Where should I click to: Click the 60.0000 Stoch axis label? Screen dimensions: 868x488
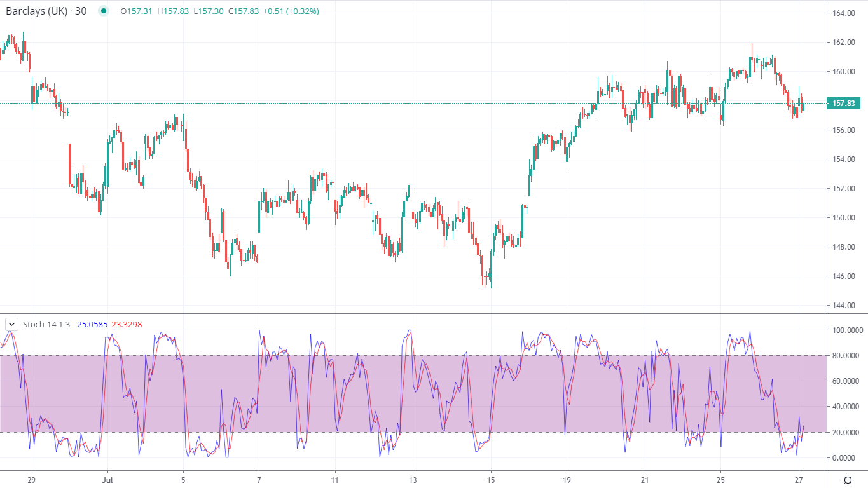(845, 381)
